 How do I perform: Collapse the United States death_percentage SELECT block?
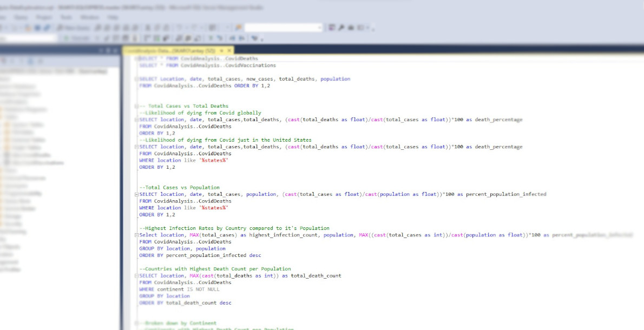(136, 147)
